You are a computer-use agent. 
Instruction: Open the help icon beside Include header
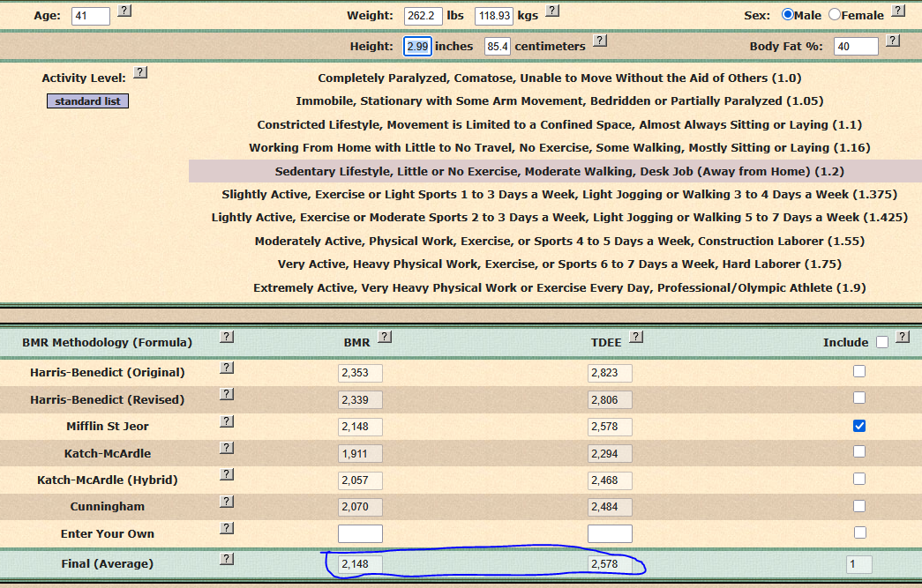(x=902, y=337)
